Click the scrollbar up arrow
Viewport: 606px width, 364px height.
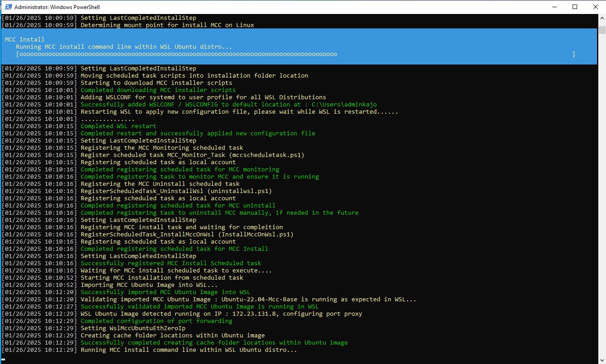[602, 18]
